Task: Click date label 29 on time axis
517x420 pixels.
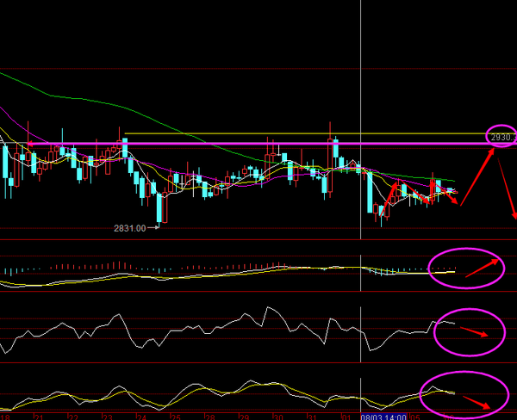Action: [245, 417]
